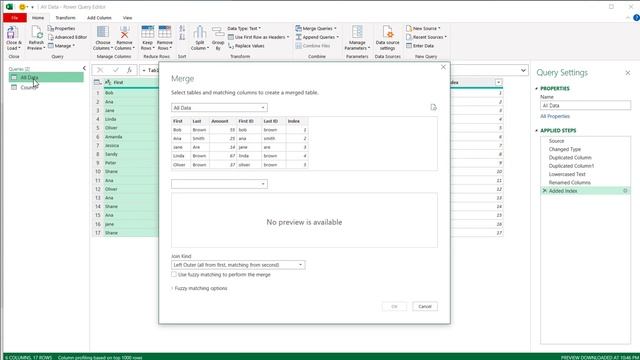Click the Excel app icon in title bar
The image size is (640, 360).
click(9, 7)
